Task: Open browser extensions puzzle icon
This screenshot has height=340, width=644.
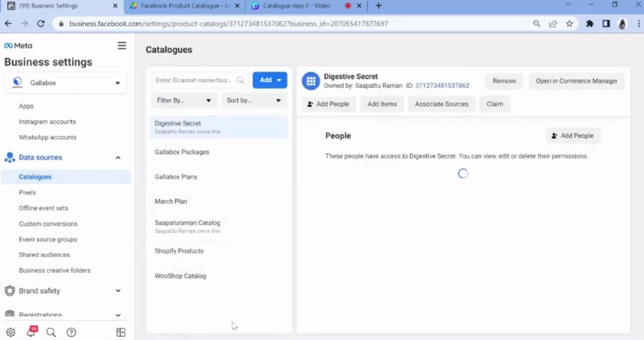Action: (590, 24)
